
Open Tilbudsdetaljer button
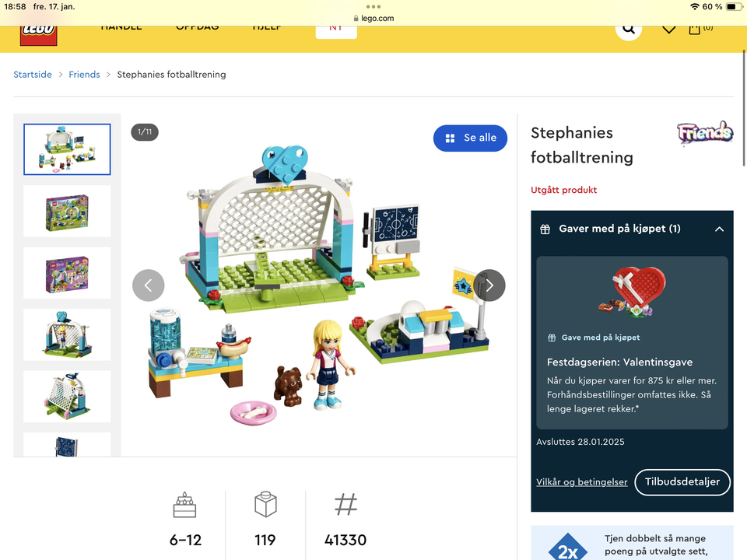pyautogui.click(x=682, y=482)
